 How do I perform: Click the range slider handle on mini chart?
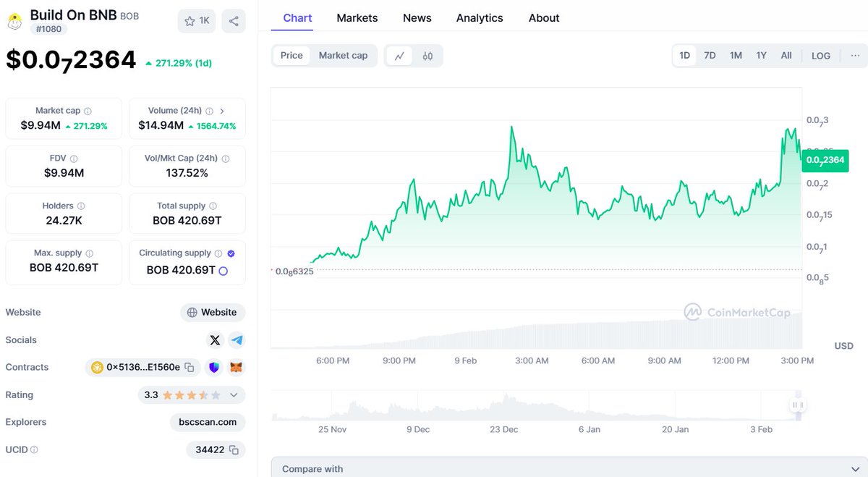tap(798, 405)
